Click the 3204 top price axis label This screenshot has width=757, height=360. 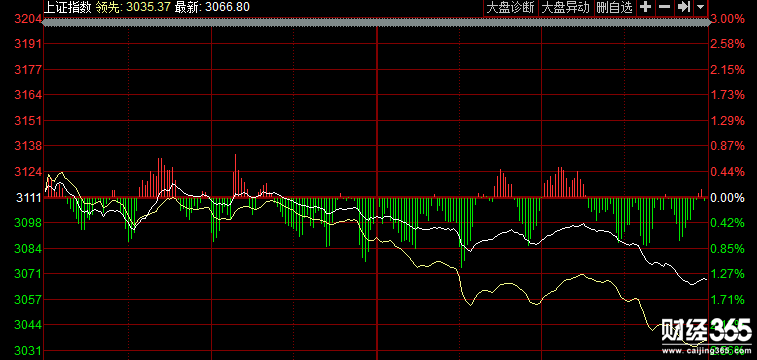point(28,18)
